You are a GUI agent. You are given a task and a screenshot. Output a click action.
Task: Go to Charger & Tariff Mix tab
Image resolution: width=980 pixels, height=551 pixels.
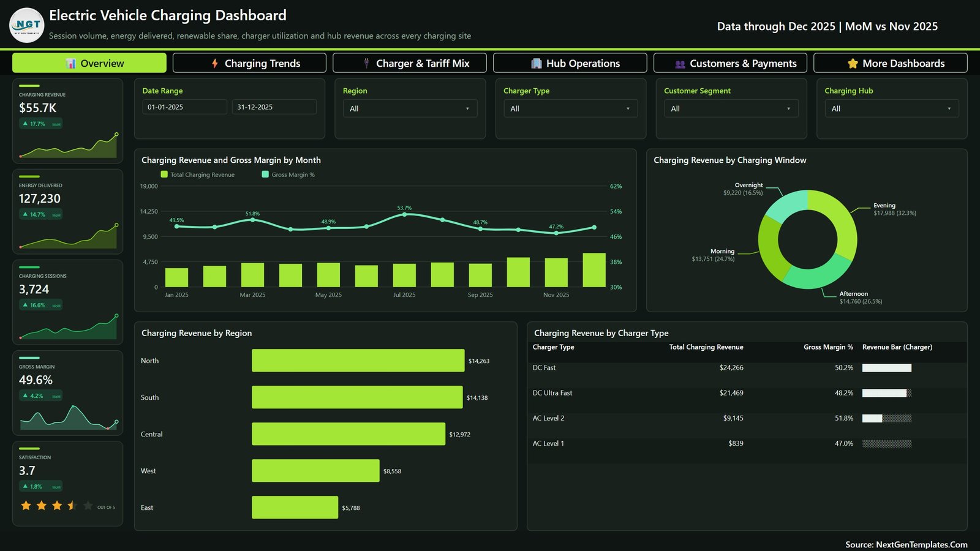point(410,63)
